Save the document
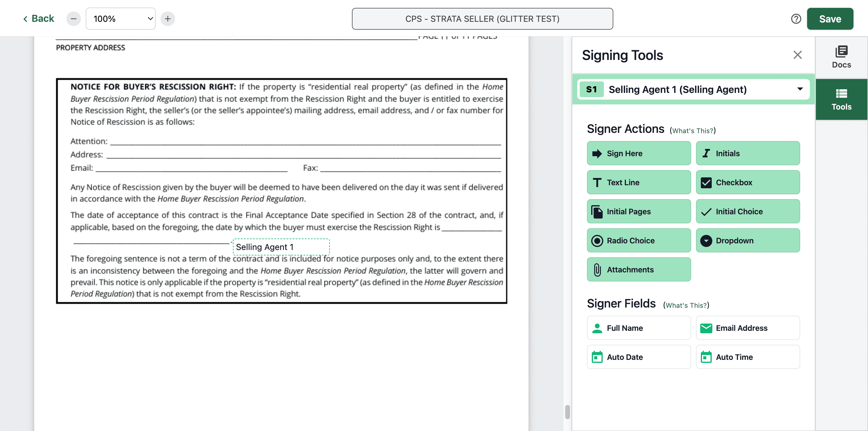Screen dimensions: 868x431 (830, 18)
